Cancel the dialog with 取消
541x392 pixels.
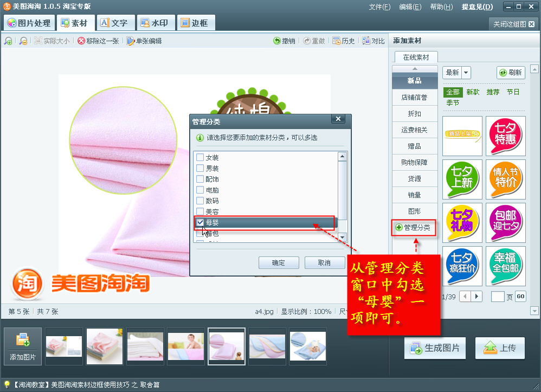pos(324,262)
